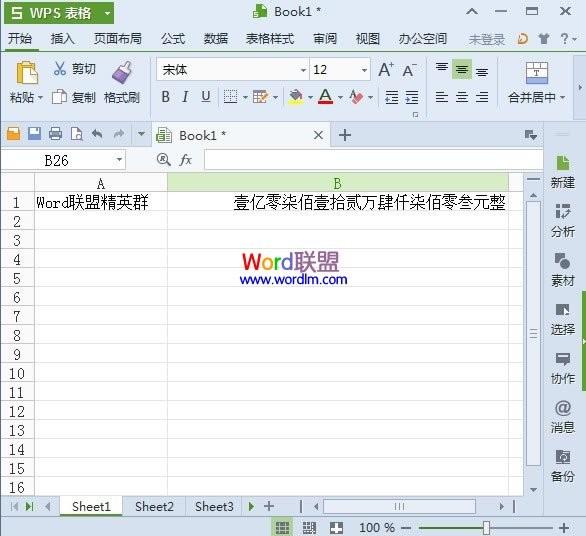Align text right
The width and height of the screenshot is (586, 536).
point(482,97)
